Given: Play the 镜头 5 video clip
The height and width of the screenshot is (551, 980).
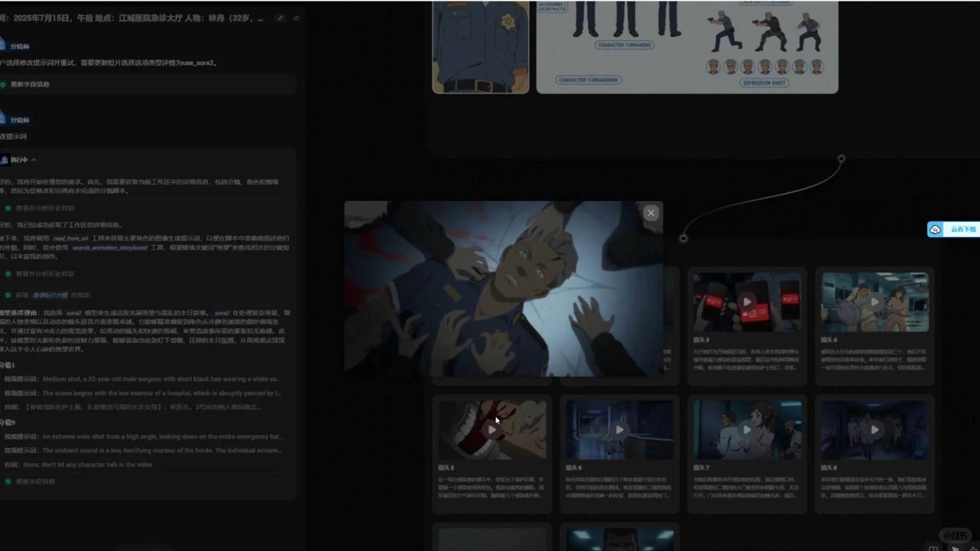Looking at the screenshot, I should pyautogui.click(x=492, y=430).
